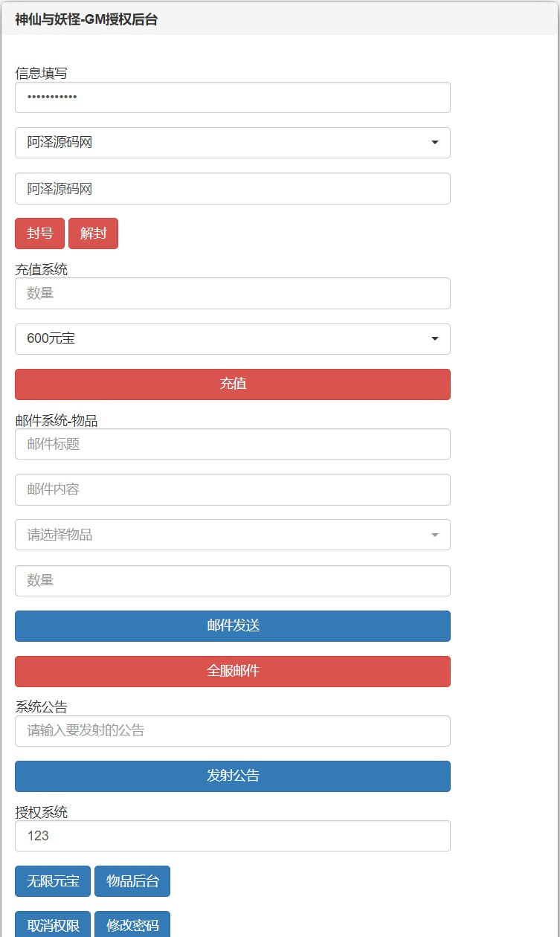Open the 请选择物品 item dropdown
Viewport: 560px width, 937px height.
coord(232,535)
